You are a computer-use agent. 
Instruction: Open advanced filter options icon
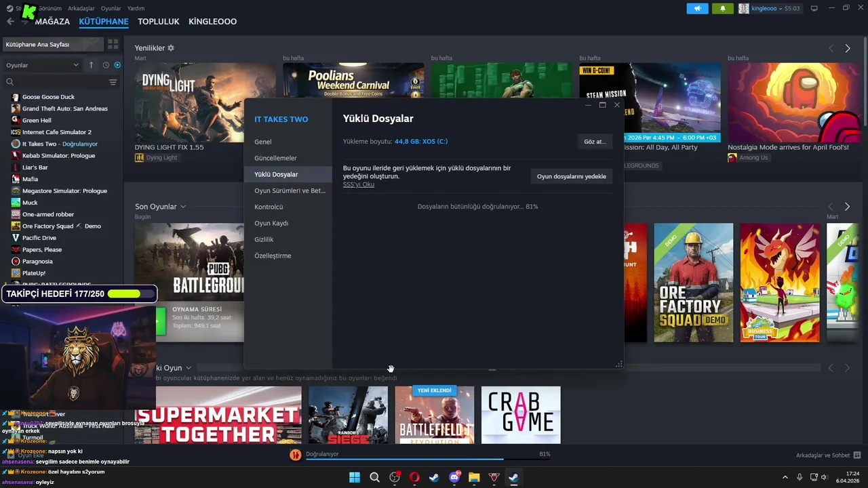point(113,82)
